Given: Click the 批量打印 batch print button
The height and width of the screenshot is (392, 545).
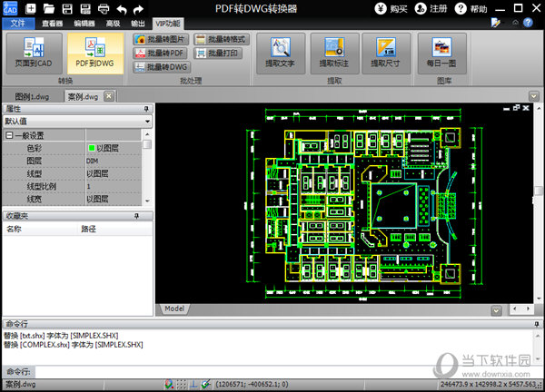Looking at the screenshot, I should (219, 54).
